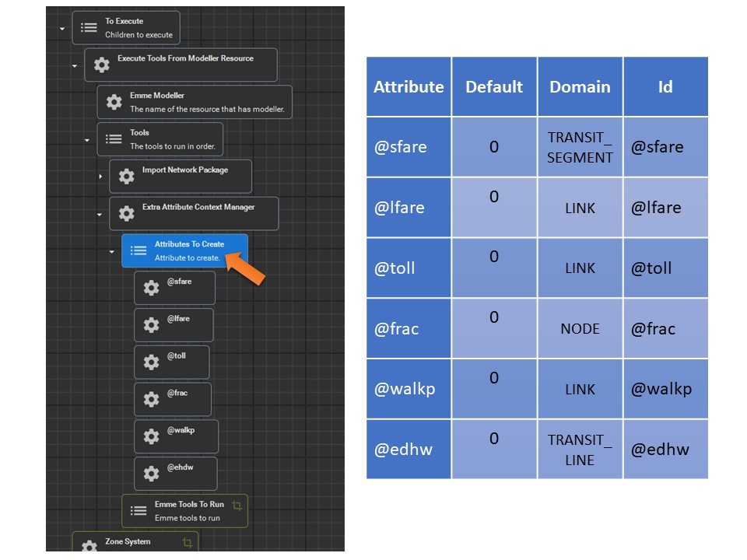The width and height of the screenshot is (747, 560).
Task: Click the gear icon on @toll node
Action: coord(151,362)
